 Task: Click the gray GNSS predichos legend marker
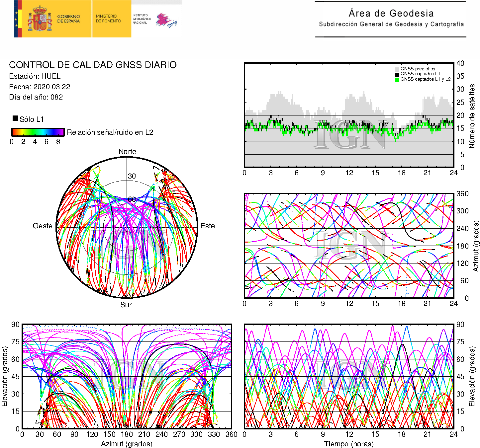tap(397, 69)
